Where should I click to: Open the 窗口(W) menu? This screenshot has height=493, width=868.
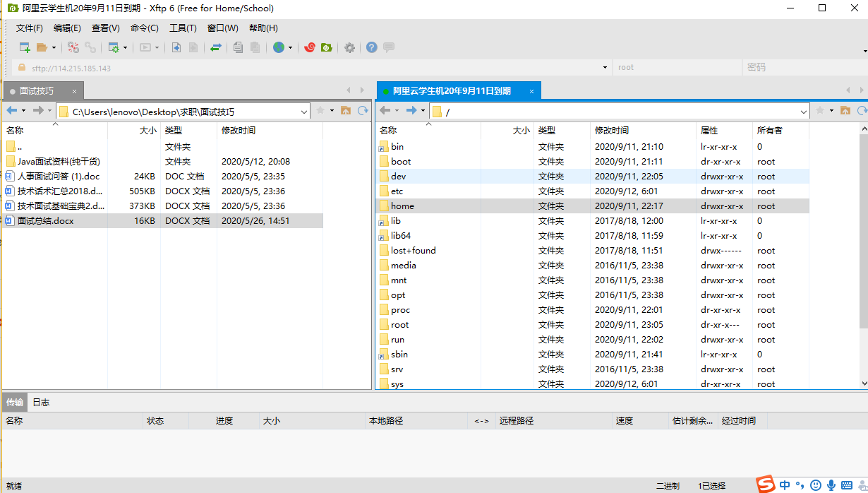(223, 28)
